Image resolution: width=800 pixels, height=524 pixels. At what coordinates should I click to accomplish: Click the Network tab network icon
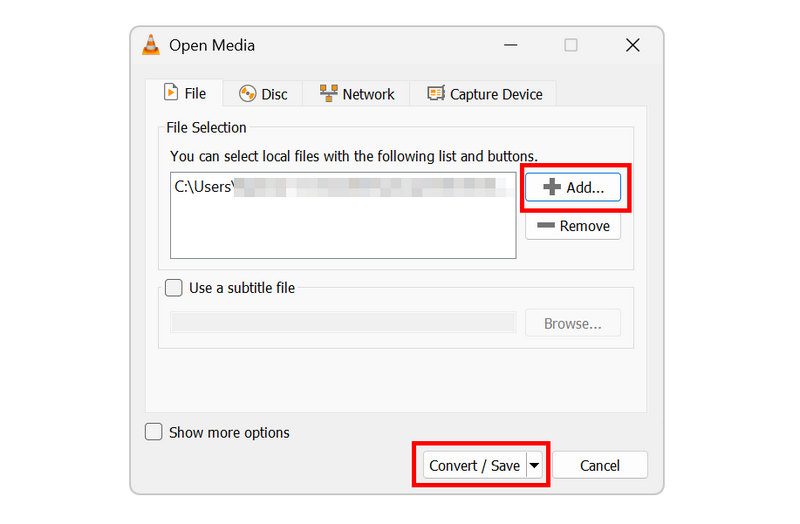click(x=329, y=93)
